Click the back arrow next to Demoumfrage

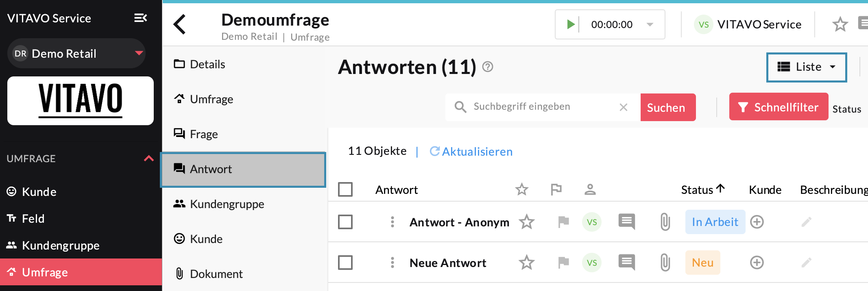(x=180, y=24)
